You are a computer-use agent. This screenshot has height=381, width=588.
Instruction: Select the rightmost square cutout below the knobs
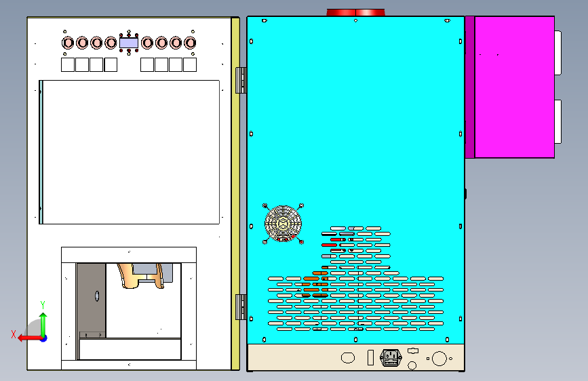(190, 64)
